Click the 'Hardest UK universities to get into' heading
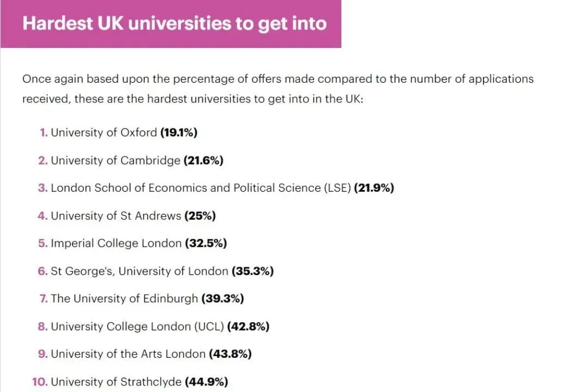 coord(174,23)
